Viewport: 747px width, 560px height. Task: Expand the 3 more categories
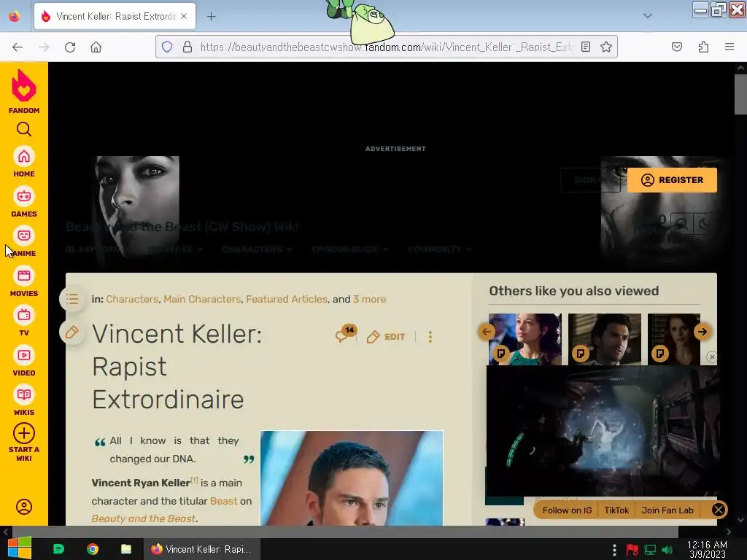point(369,299)
